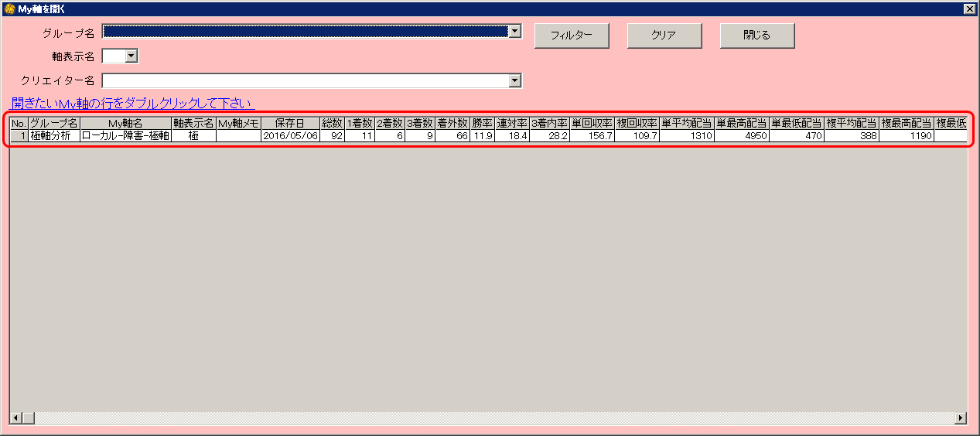Screen dimensions: 980x436
Task: Click the 複最高配当 column header
Action: coord(907,123)
